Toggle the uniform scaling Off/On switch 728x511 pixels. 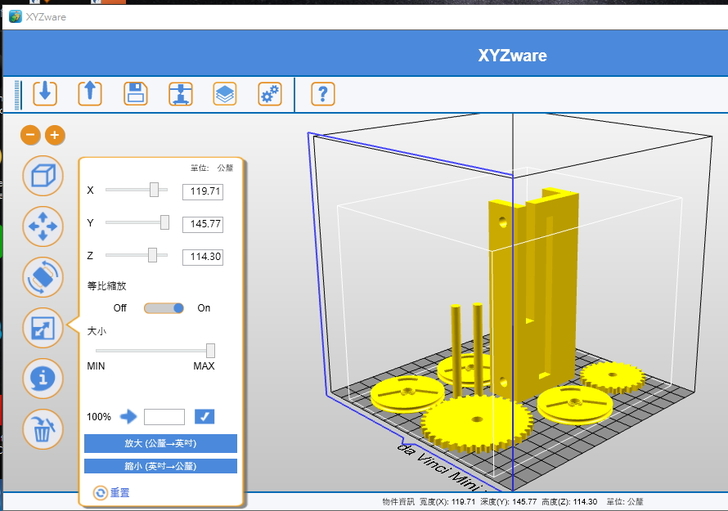164,308
